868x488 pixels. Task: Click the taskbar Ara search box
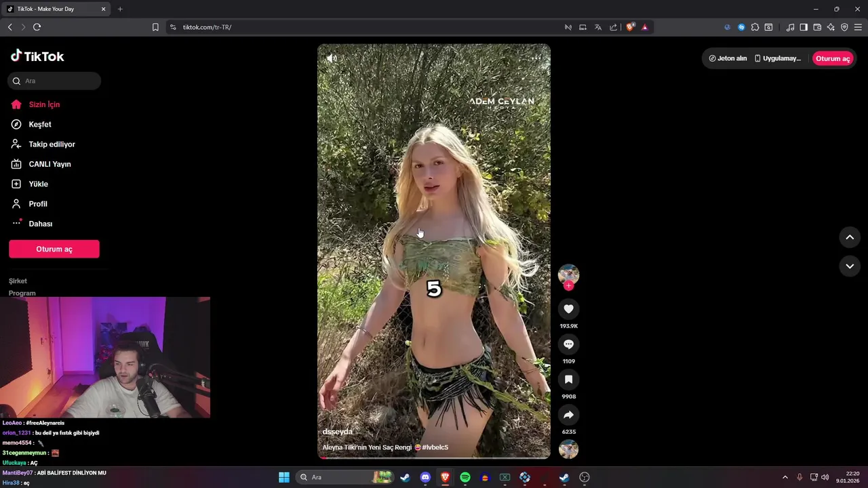tap(345, 477)
